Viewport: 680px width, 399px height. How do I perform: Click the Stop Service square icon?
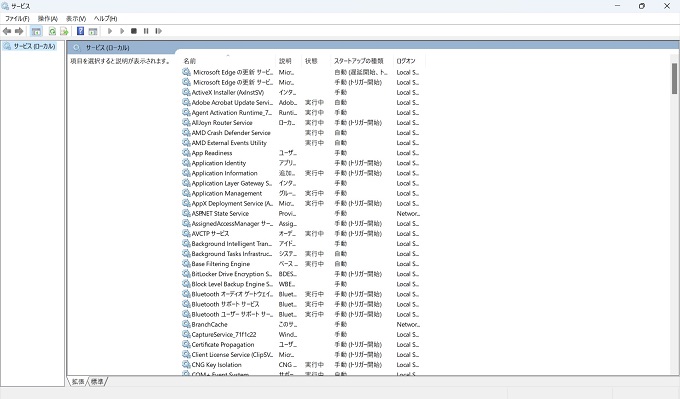[134, 31]
